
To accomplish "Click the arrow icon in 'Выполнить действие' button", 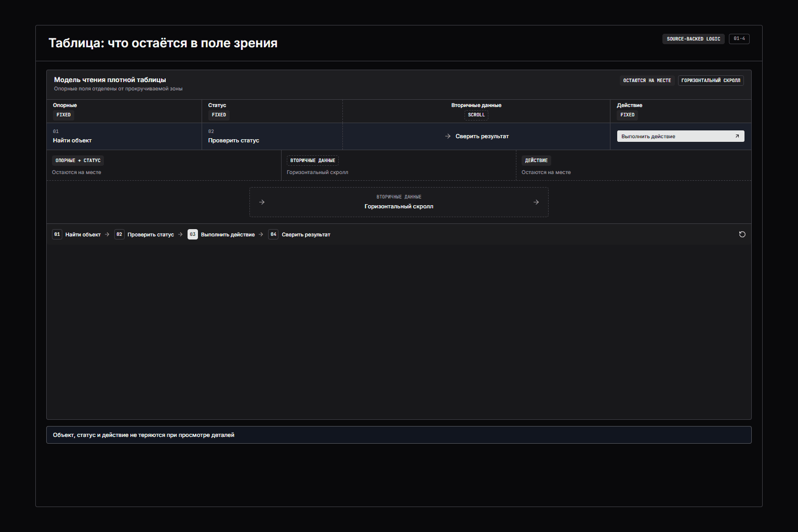I will 737,136.
